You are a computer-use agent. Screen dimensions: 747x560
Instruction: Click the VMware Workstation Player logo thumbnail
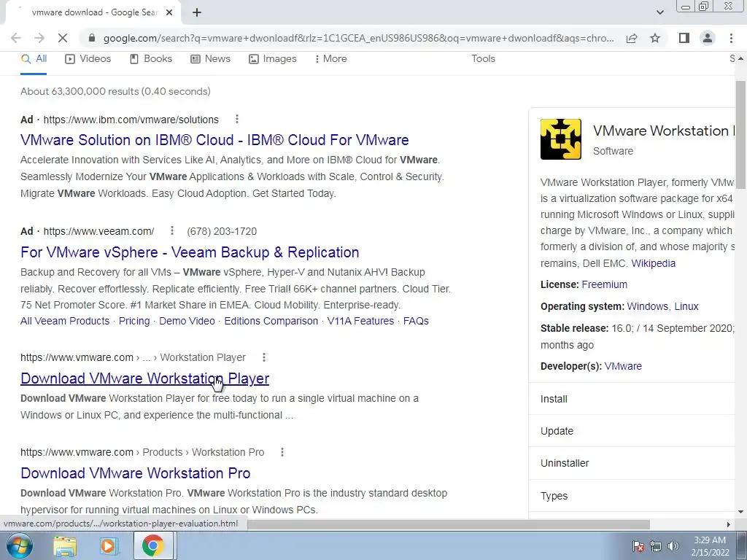pos(561,139)
